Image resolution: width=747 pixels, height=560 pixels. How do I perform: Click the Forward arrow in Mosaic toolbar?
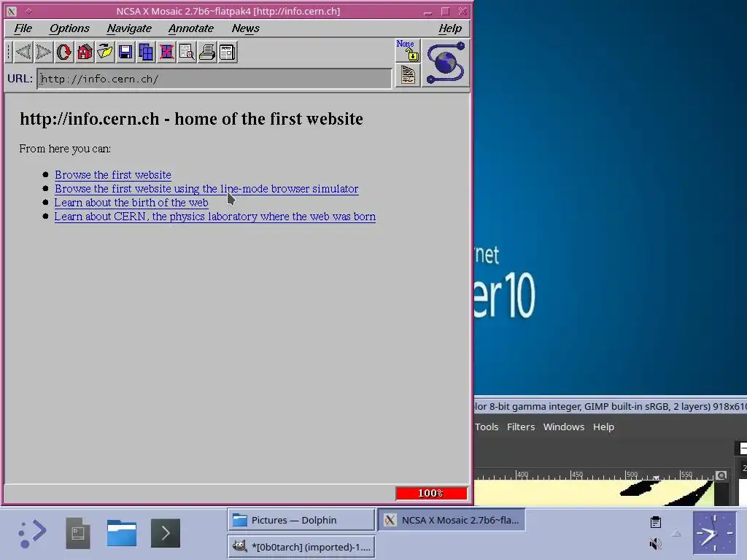43,52
